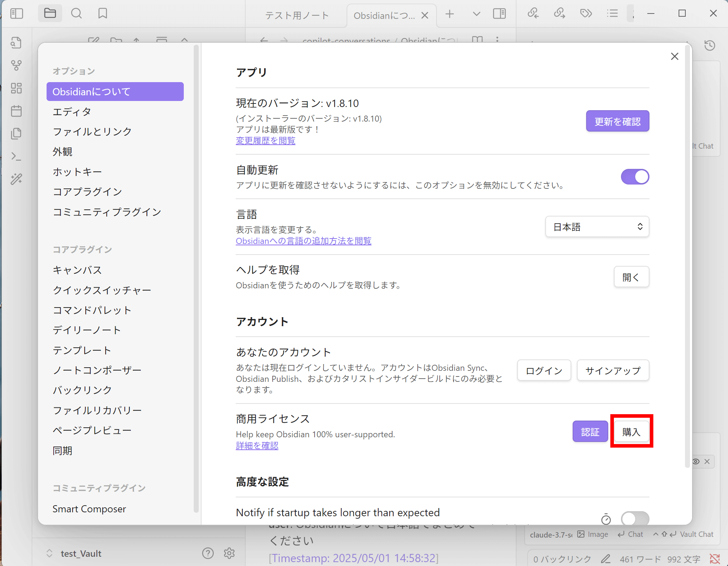The image size is (728, 566).
Task: Open quick switcher ribbon icon
Action: pyautogui.click(x=16, y=43)
